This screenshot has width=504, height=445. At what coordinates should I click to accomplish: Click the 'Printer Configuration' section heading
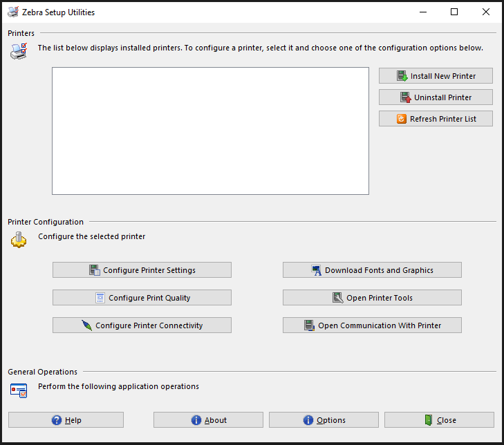click(46, 222)
